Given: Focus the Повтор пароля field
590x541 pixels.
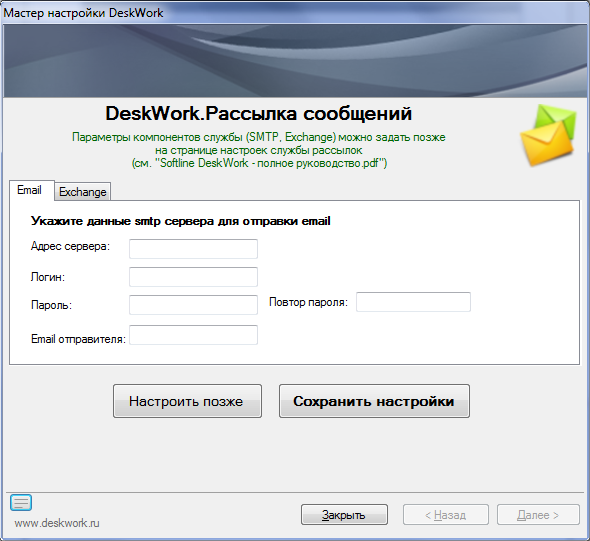Looking at the screenshot, I should pos(413,302).
